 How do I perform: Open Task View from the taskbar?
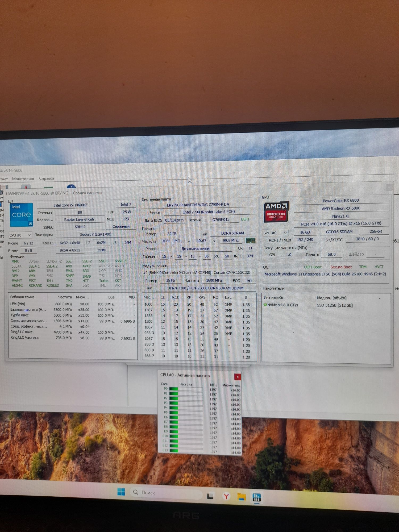210,496
